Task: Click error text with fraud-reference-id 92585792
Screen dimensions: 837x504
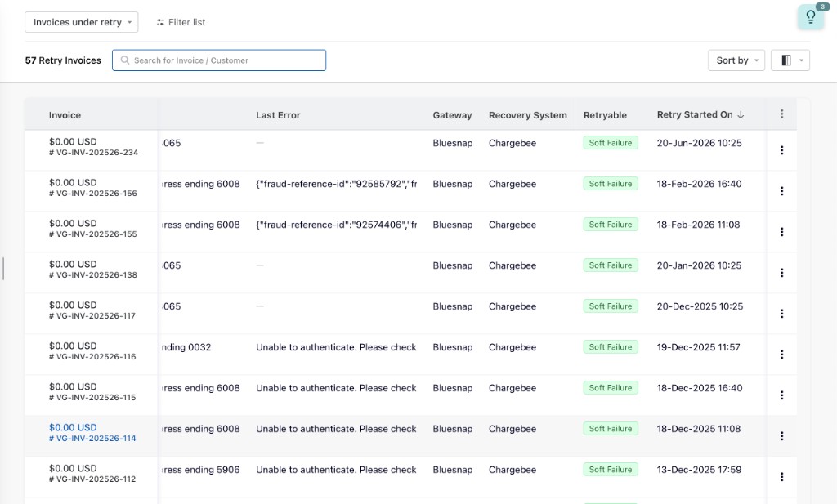Action: point(336,184)
